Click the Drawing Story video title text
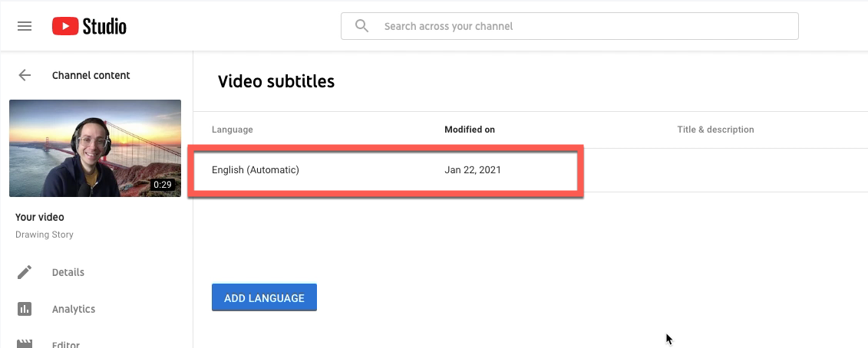Image resolution: width=868 pixels, height=348 pixels. pyautogui.click(x=45, y=235)
